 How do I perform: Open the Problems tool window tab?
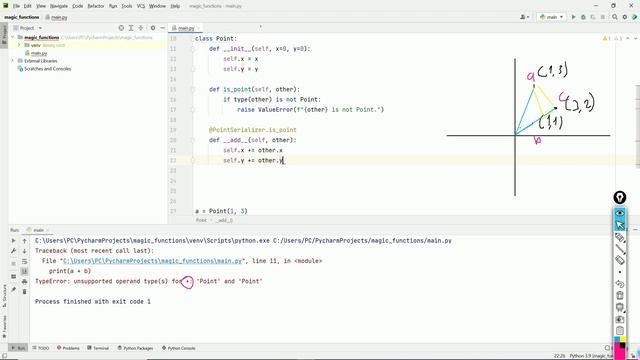tap(68, 348)
